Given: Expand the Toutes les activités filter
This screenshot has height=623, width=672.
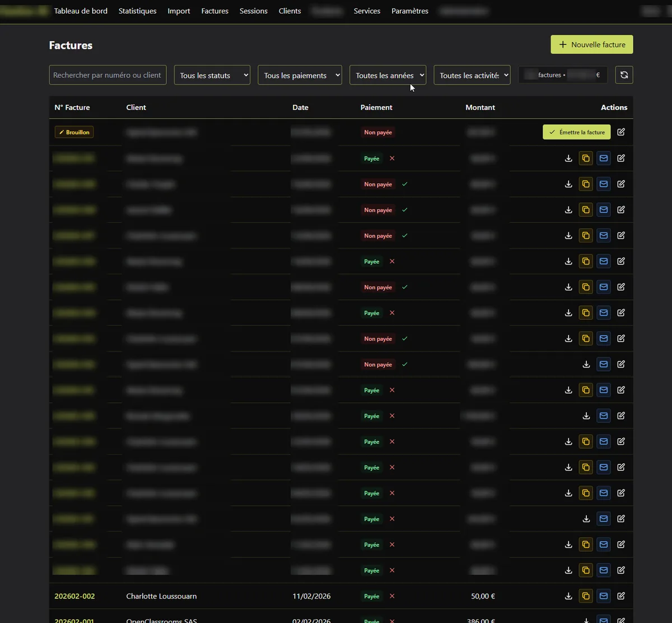Looking at the screenshot, I should point(472,75).
